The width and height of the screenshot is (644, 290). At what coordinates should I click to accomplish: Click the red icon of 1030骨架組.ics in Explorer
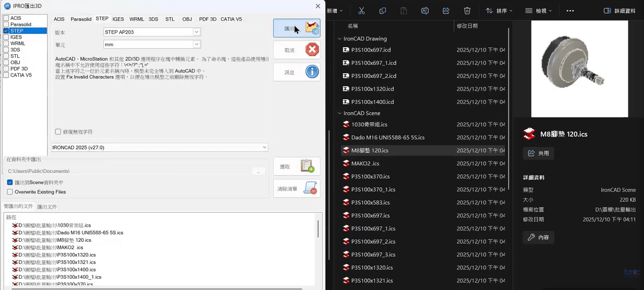point(346,124)
